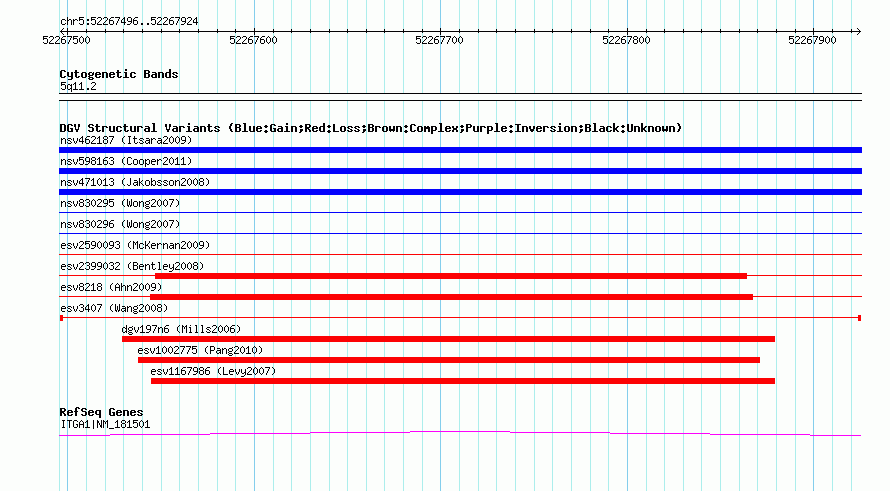Click the esv1167986 (Levy2007) label

click(213, 371)
